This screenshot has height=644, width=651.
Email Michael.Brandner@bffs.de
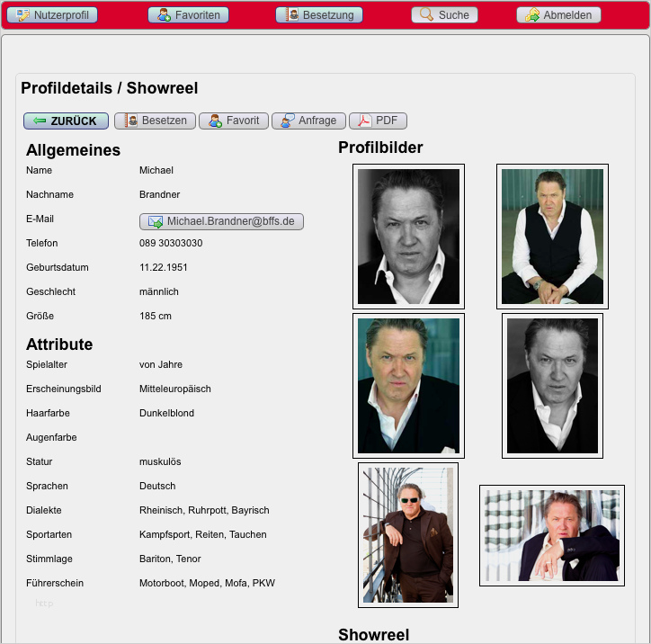tap(221, 222)
